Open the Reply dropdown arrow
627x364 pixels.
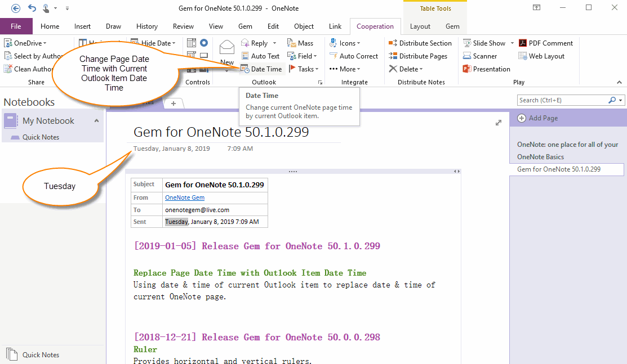point(274,43)
